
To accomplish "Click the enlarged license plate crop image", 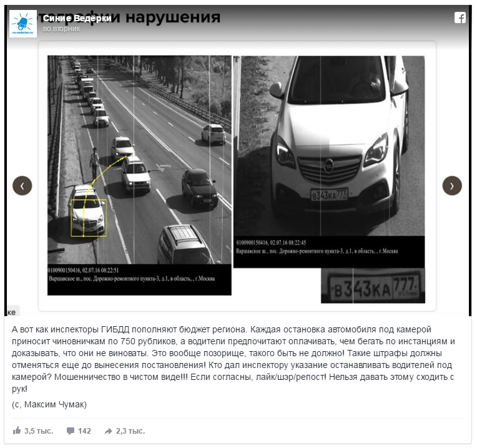I will point(373,286).
